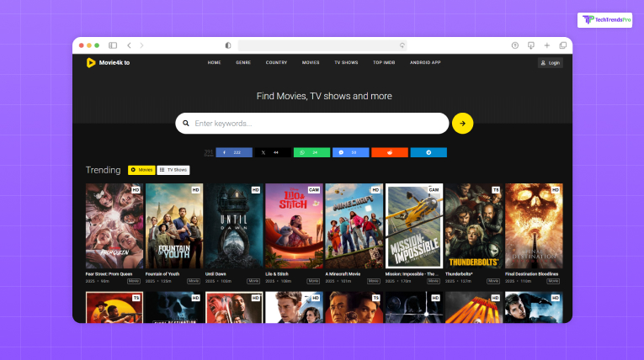Reload the page with refresh icon
This screenshot has height=360, width=644.
402,45
